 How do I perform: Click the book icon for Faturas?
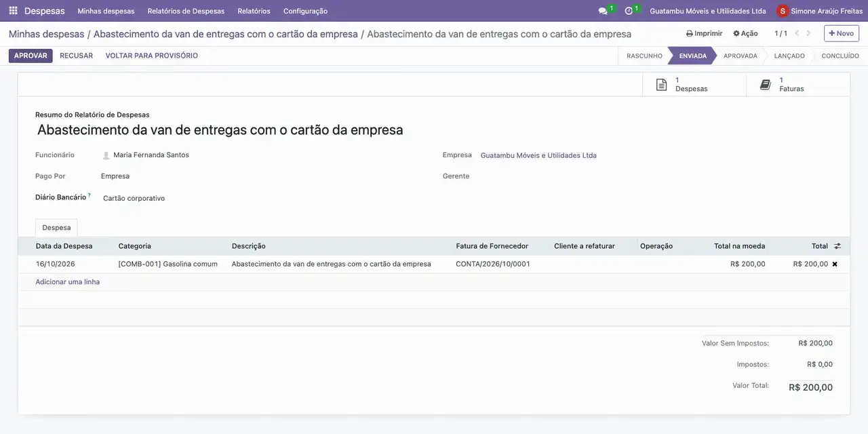[x=766, y=85]
